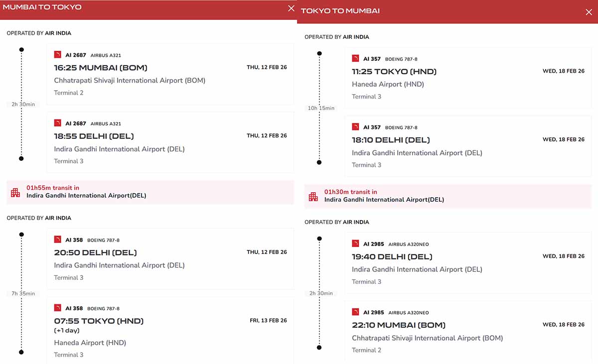Select the 16:25 MUMBAI (BOM) departure card
This screenshot has width=598, height=364.
tap(170, 74)
